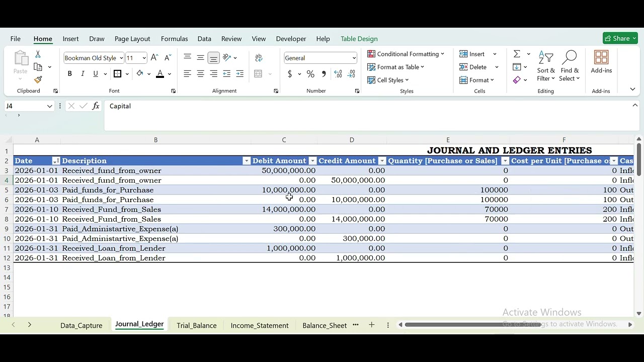Viewport: 644px width, 362px height.
Task: Select the Format Painter brush
Action: 38,80
